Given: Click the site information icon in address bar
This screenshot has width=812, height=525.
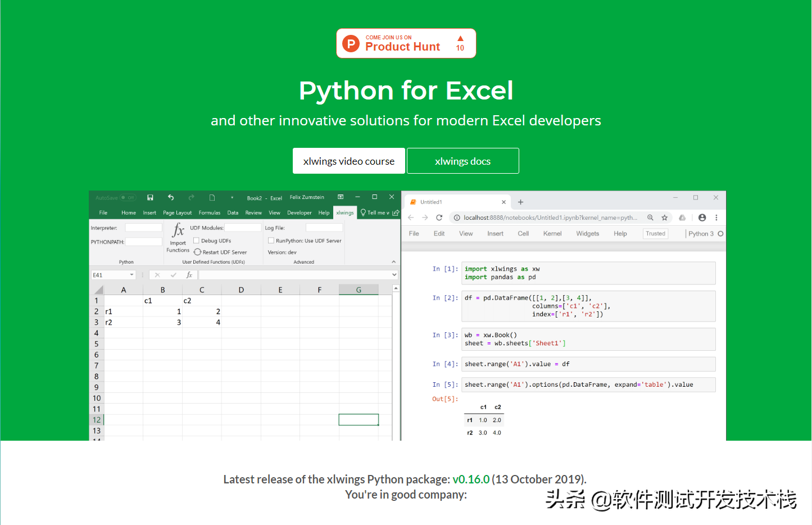Looking at the screenshot, I should pyautogui.click(x=457, y=218).
